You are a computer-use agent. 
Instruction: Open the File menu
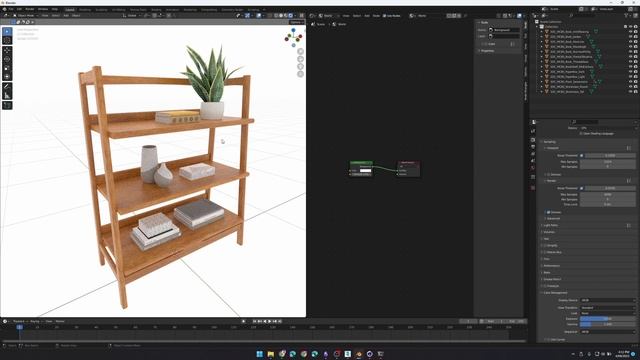(11, 9)
